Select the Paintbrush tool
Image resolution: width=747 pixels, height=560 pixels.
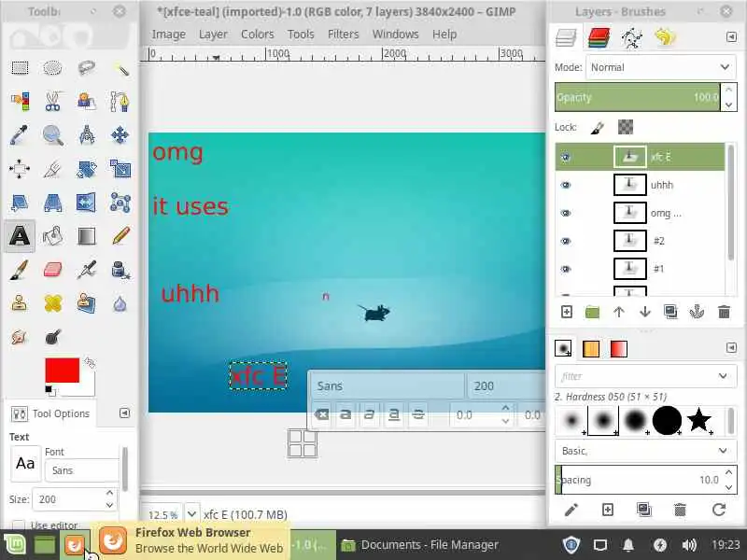tap(20, 270)
